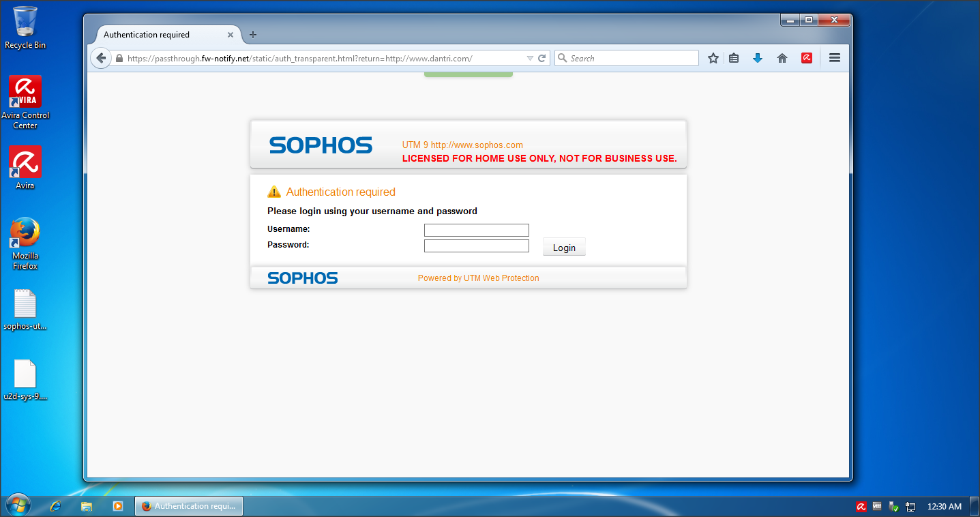This screenshot has width=980, height=517.
Task: Expand the URL history dropdown arrow
Action: click(530, 59)
